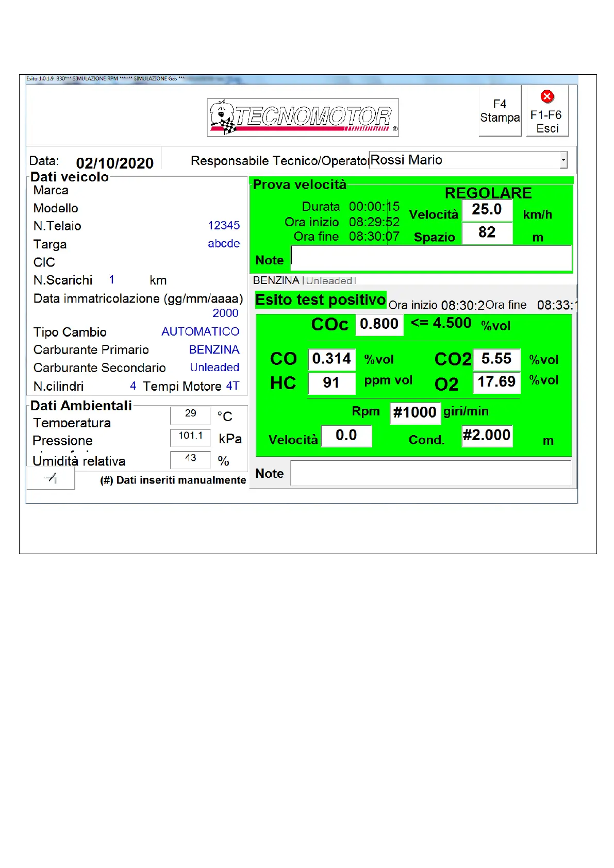Image resolution: width=614 pixels, height=868 pixels.
Task: Click the Durata value 00:00:15
Action: 374,207
